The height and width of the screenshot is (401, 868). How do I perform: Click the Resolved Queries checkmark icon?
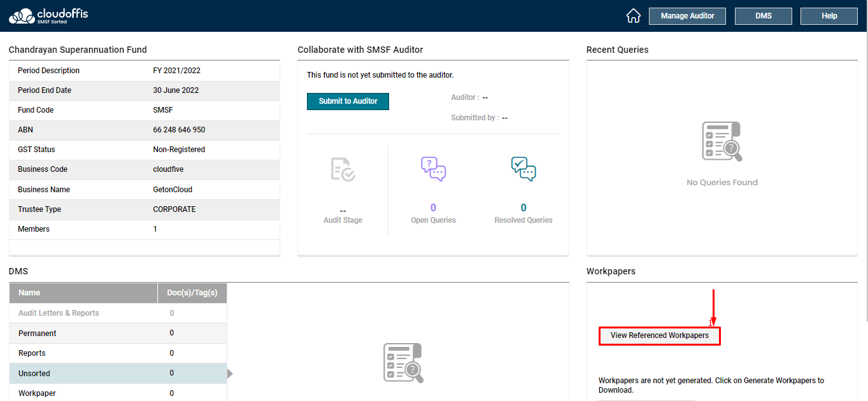click(x=523, y=169)
